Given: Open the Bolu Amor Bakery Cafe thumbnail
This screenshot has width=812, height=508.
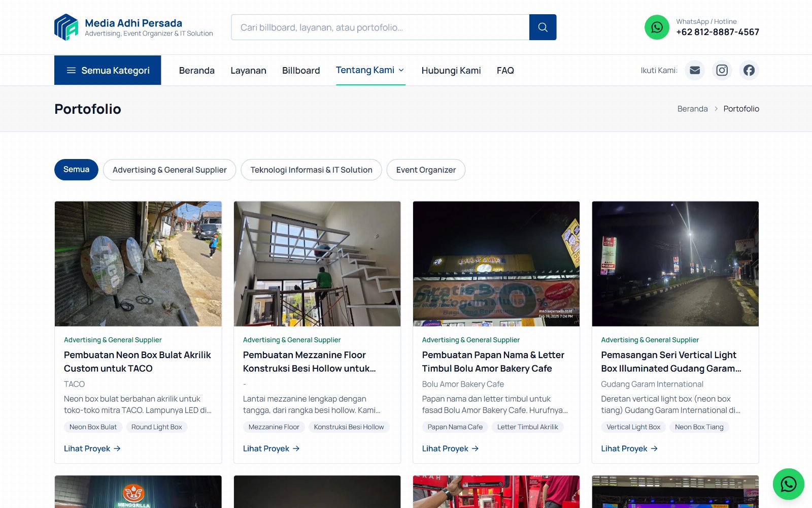Looking at the screenshot, I should 496,264.
